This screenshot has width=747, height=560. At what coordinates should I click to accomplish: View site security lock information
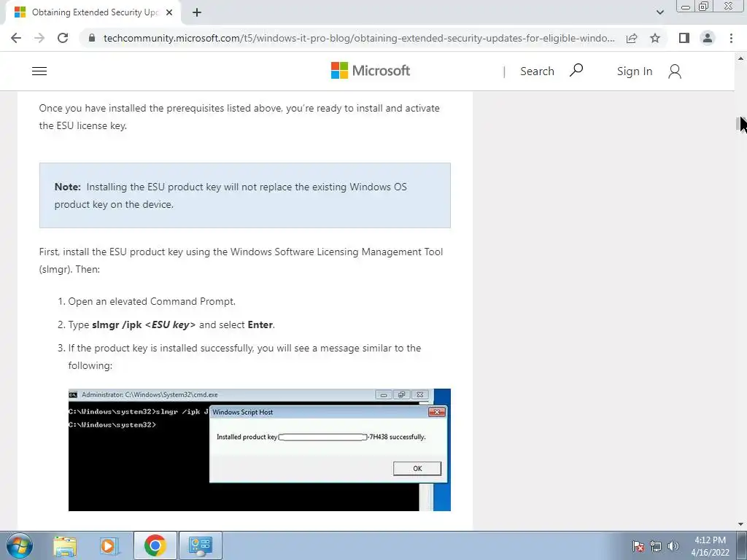92,38
